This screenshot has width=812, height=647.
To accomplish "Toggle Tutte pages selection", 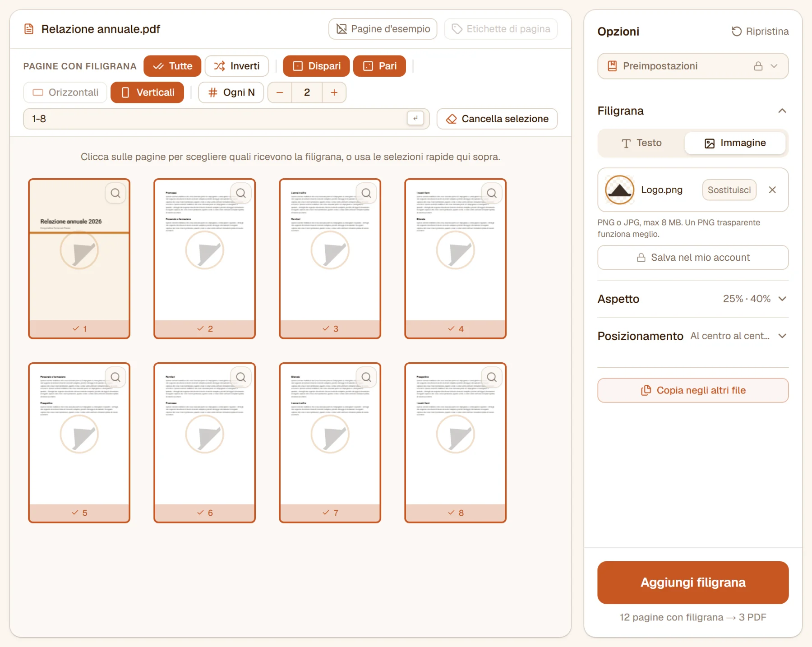I will click(x=172, y=66).
